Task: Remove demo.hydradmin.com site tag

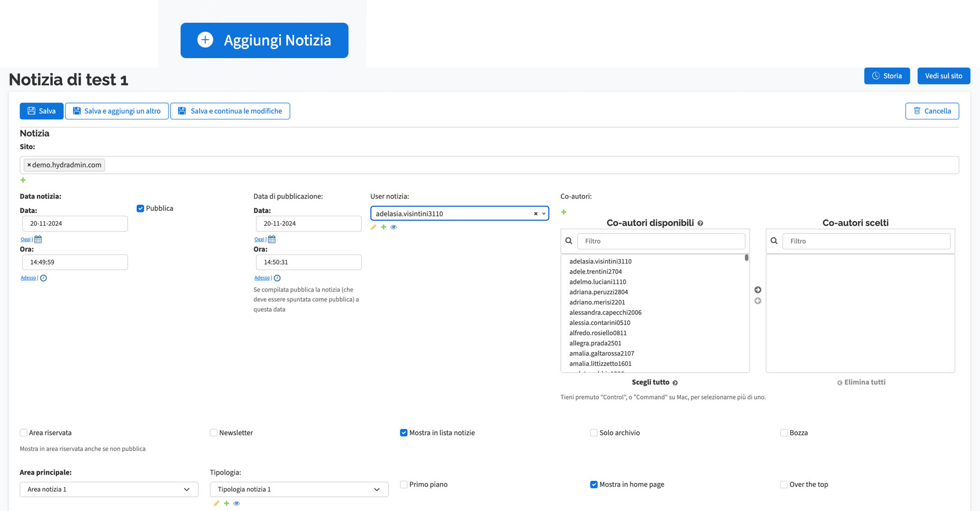Action: tap(29, 165)
